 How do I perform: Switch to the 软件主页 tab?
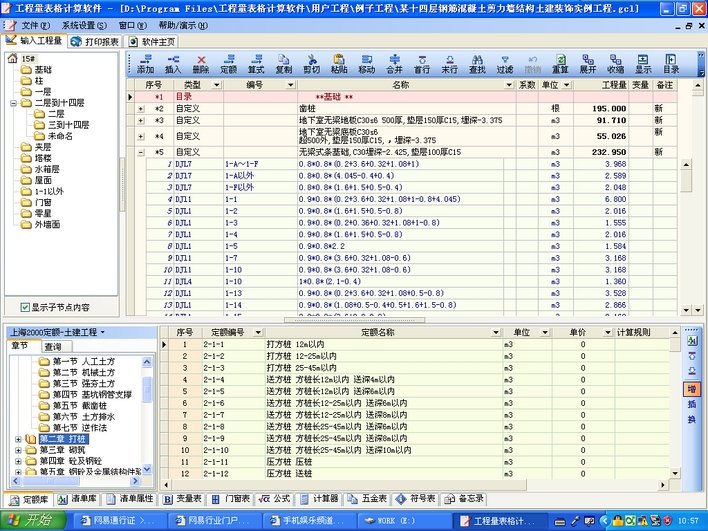click(152, 42)
